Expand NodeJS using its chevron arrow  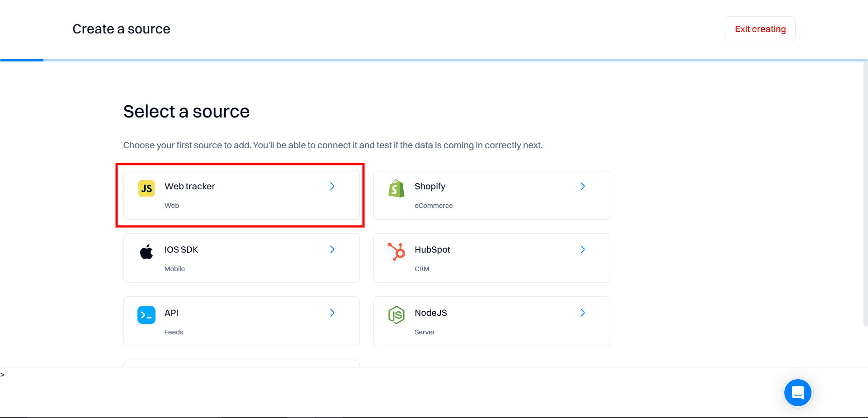click(x=583, y=313)
